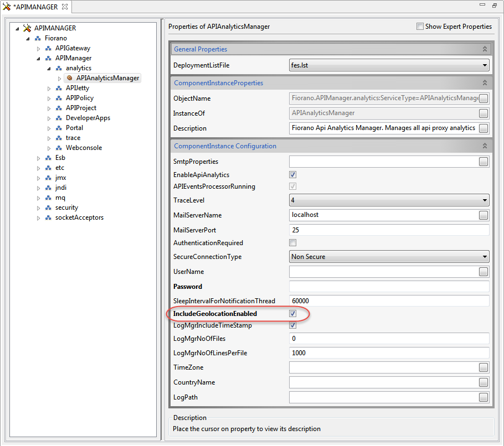
Task: Collapse ComponentInstanceProperties section
Action: [485, 83]
